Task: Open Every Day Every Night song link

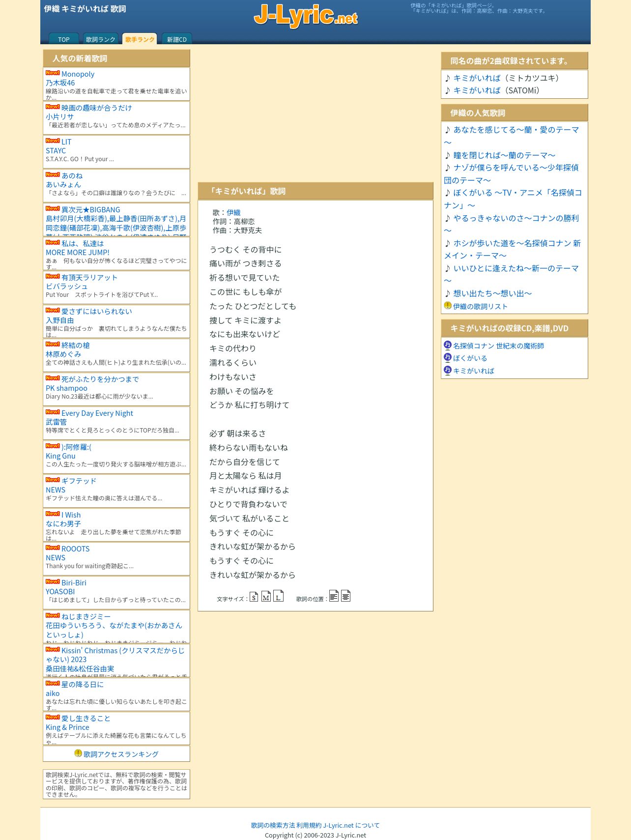Action: (97, 413)
